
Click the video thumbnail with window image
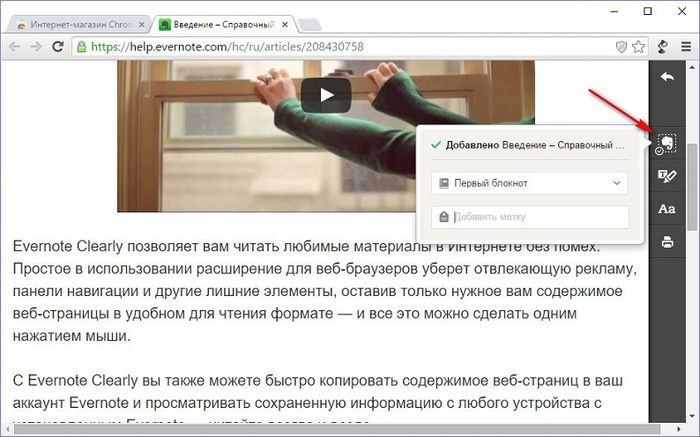point(326,136)
